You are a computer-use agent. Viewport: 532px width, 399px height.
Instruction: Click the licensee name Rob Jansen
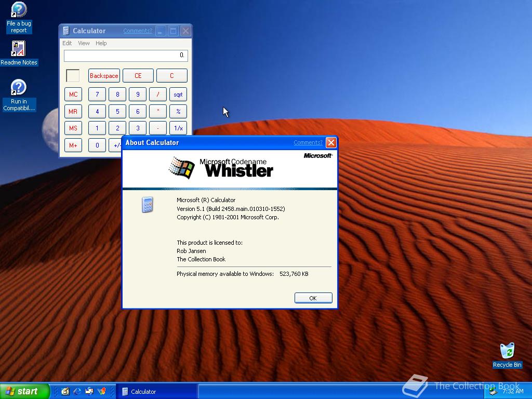pos(191,251)
